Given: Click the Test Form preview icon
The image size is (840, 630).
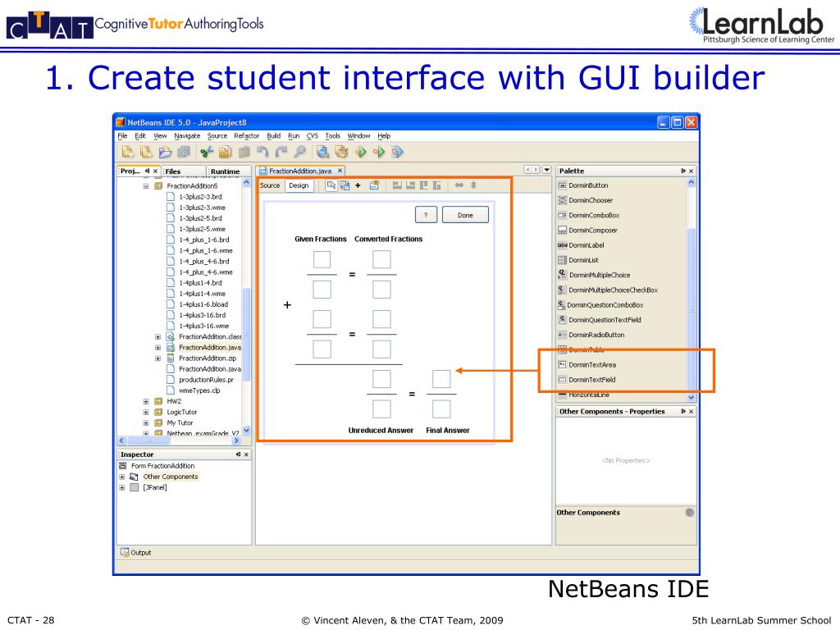Looking at the screenshot, I should [374, 185].
